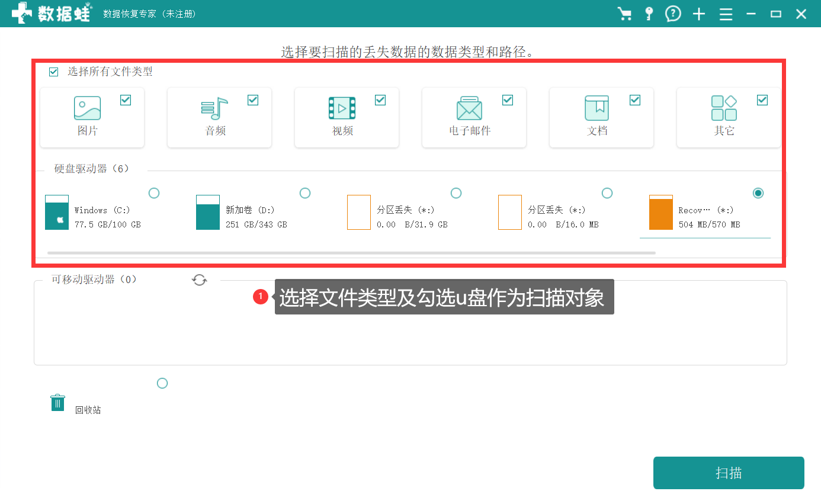Select the 图片 picture type icon
Image resolution: width=821 pixels, height=504 pixels.
(87, 108)
